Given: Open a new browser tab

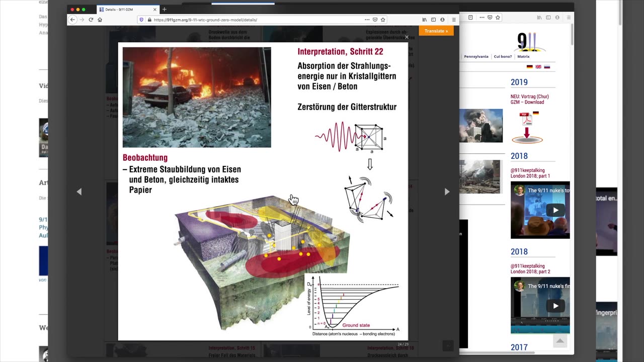Looking at the screenshot, I should point(164,10).
